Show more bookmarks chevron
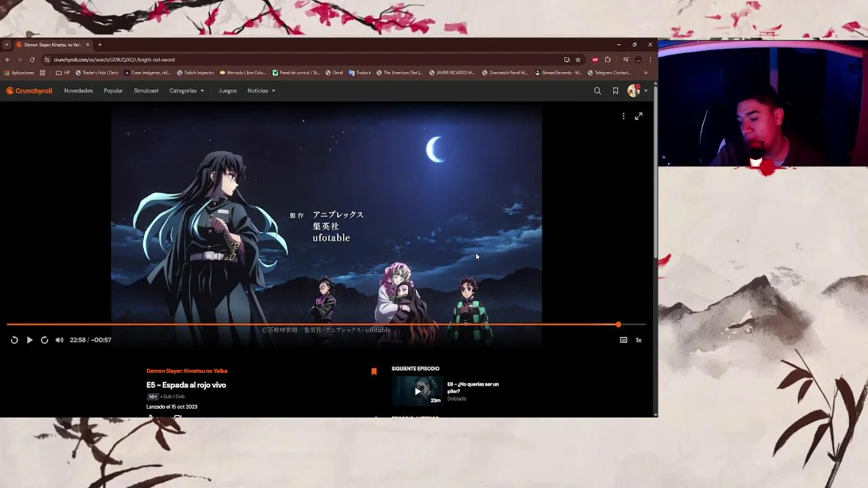Image resolution: width=868 pixels, height=488 pixels. click(646, 73)
